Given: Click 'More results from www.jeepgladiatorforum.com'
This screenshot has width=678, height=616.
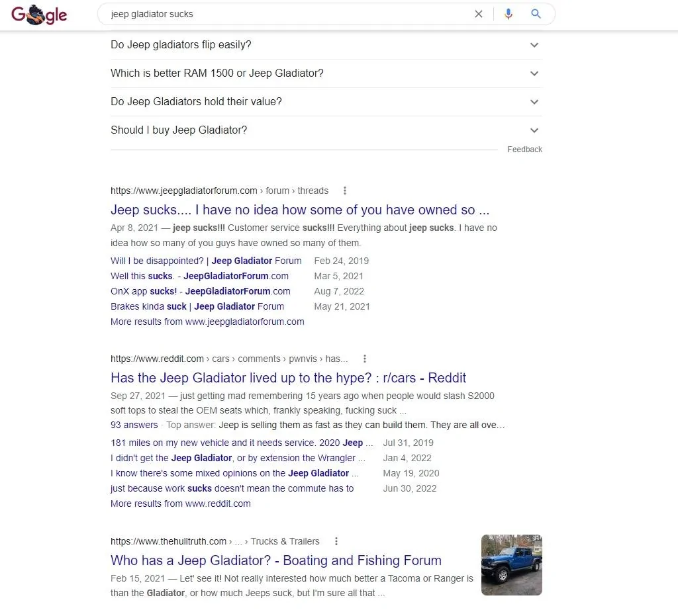Looking at the screenshot, I should [x=207, y=322].
